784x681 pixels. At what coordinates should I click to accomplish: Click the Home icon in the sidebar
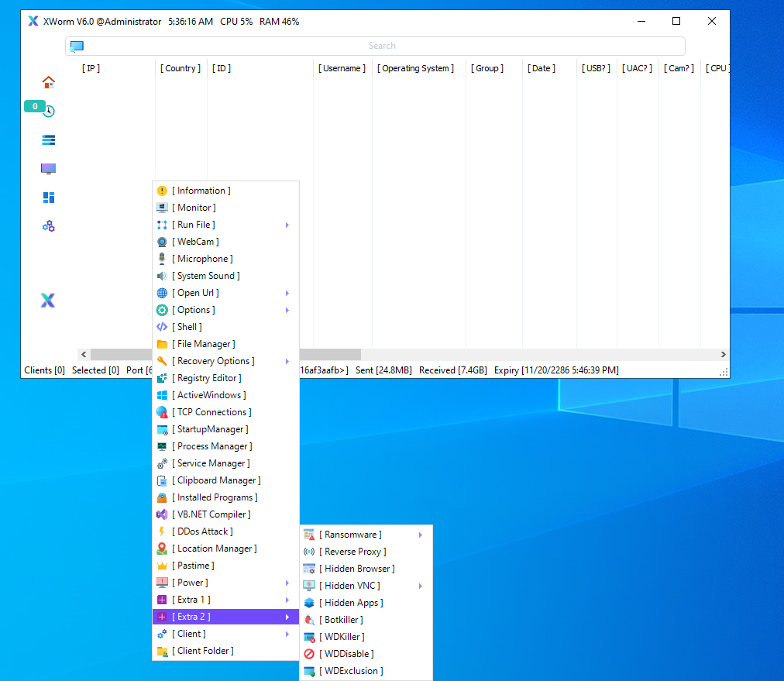click(x=48, y=82)
